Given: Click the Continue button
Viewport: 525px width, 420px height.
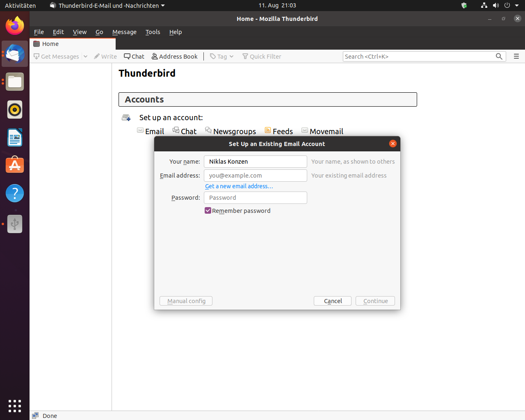Looking at the screenshot, I should point(375,301).
